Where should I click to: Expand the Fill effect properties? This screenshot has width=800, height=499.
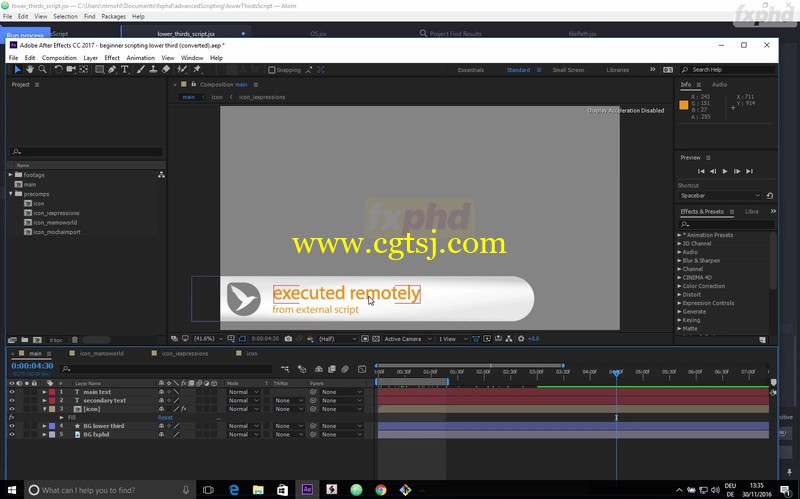[62, 417]
